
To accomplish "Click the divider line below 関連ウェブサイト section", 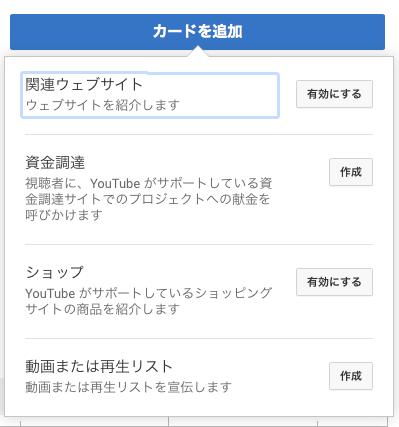I will [199, 135].
